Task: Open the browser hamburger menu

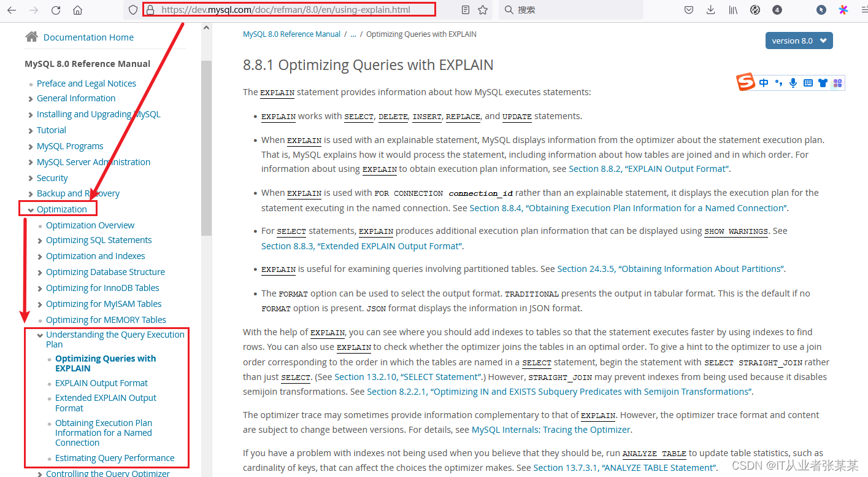Action: 864,10
